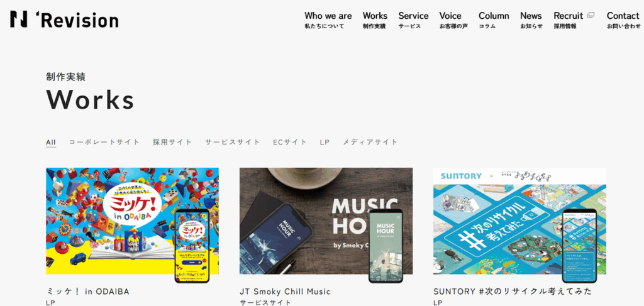The width and height of the screenshot is (644, 306).
Task: Click the N'Revision logo
Action: (65, 19)
